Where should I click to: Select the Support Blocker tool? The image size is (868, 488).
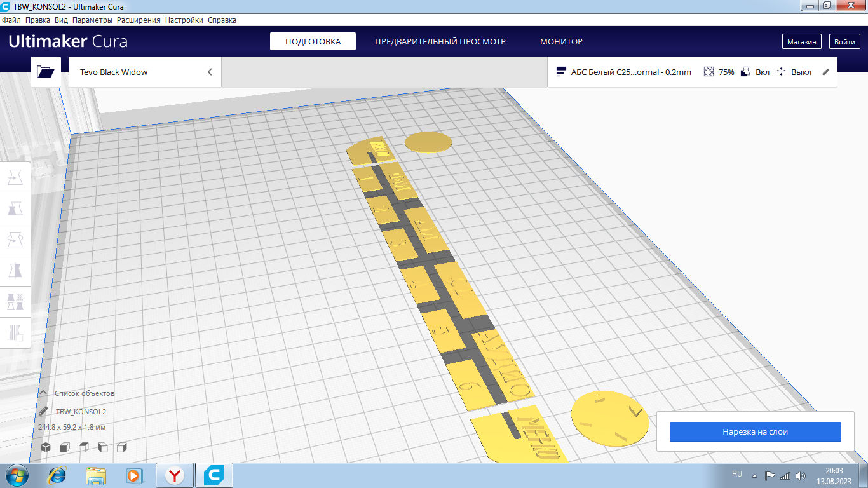tap(15, 332)
